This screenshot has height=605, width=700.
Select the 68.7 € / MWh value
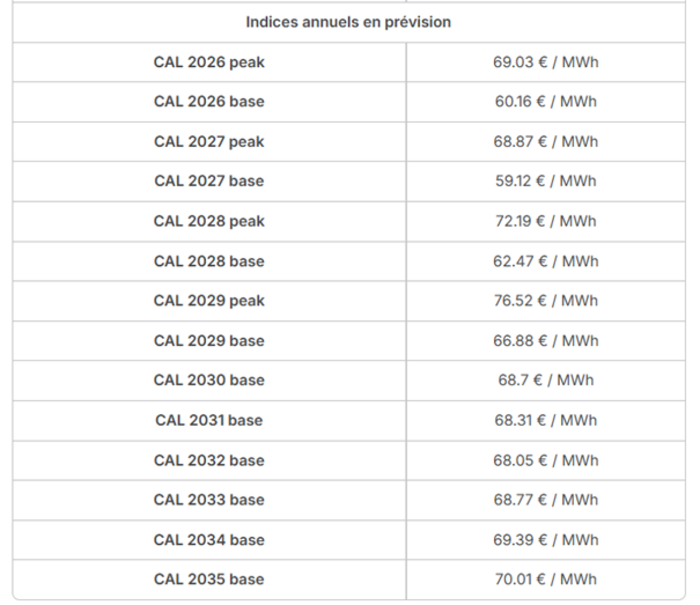point(545,380)
